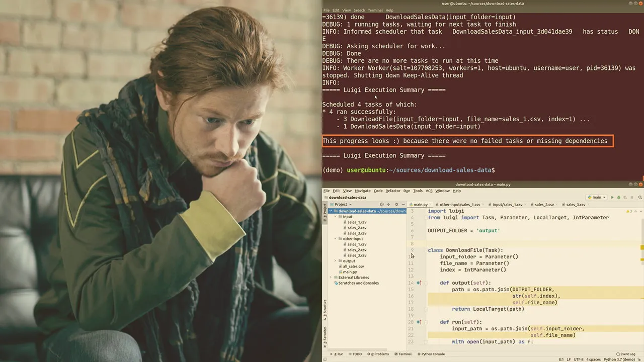Run the main configuration with the green play icon
The height and width of the screenshot is (362, 644).
point(612,198)
